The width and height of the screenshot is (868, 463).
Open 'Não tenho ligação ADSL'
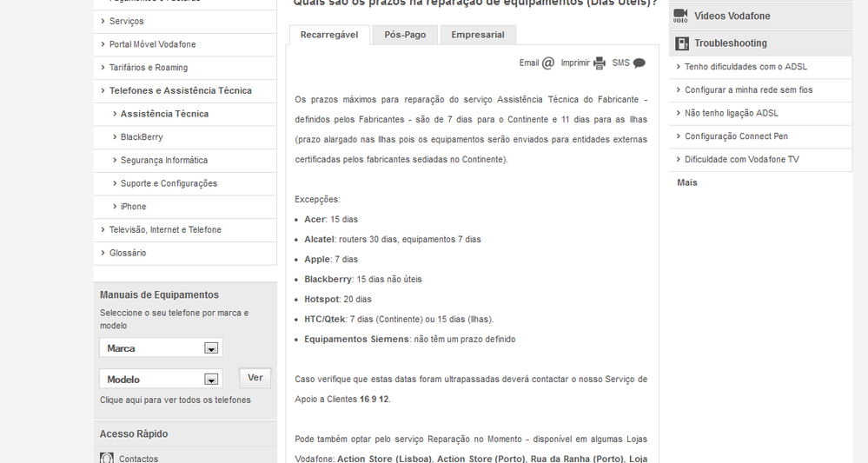click(732, 114)
